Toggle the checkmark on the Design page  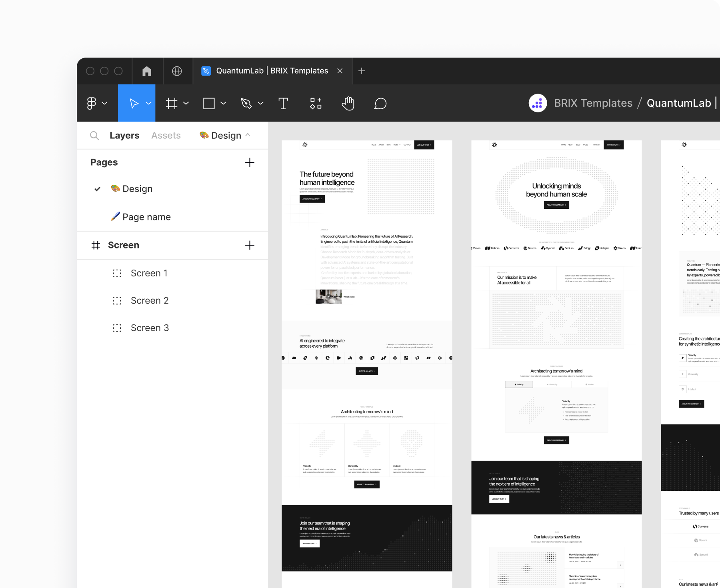click(97, 188)
